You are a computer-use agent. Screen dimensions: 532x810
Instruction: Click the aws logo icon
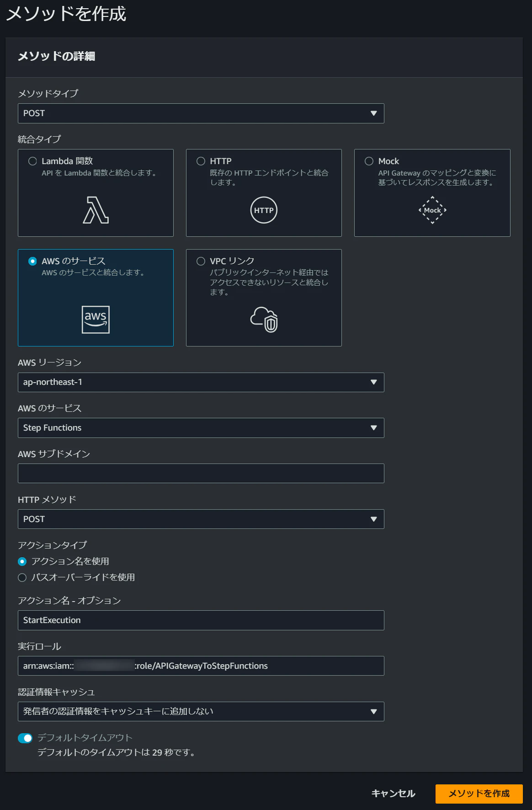coord(96,320)
